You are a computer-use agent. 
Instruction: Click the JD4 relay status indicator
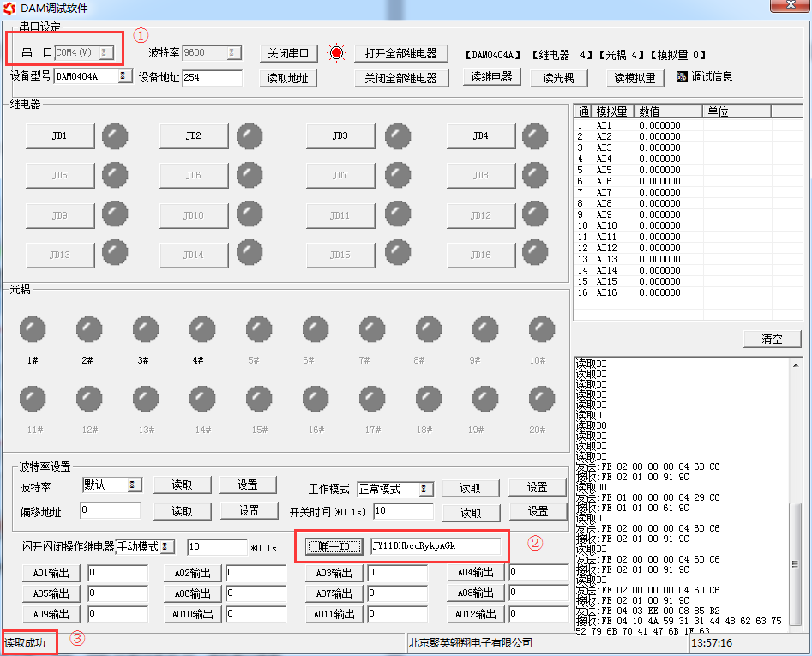tap(534, 135)
